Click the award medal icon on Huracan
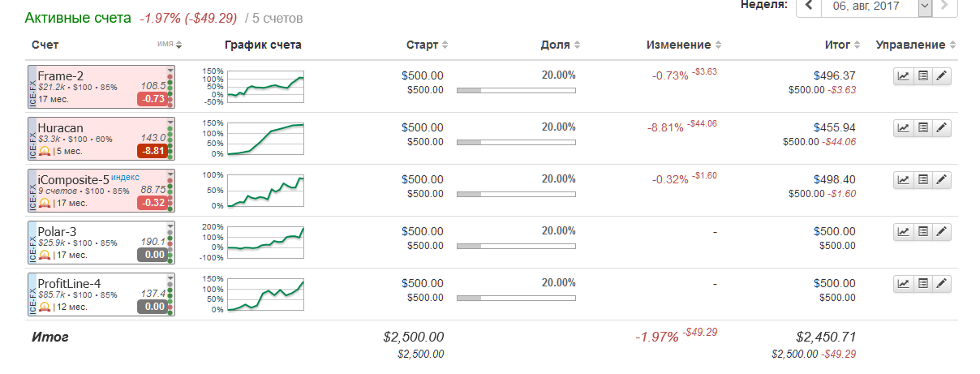980x374 pixels. 45,151
